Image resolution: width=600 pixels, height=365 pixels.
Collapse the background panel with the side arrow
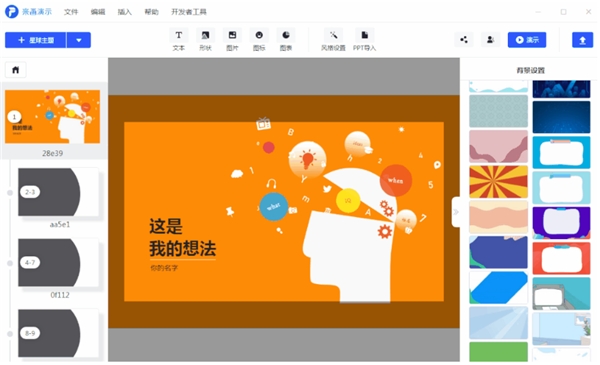tap(456, 212)
